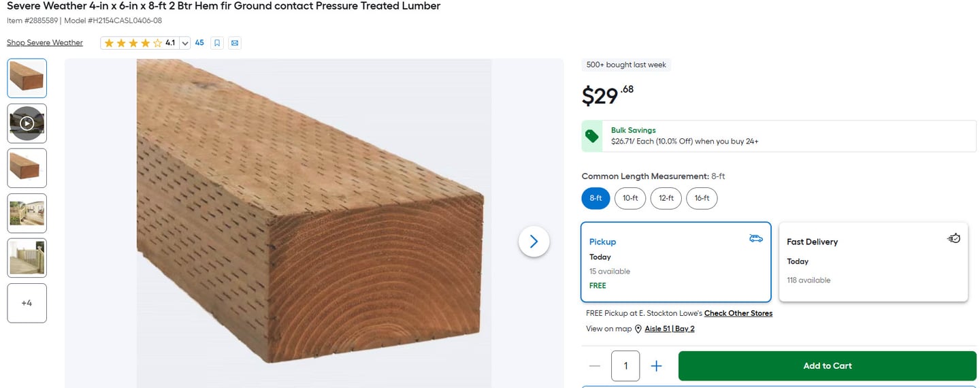Select the 10-ft length option

click(x=630, y=198)
